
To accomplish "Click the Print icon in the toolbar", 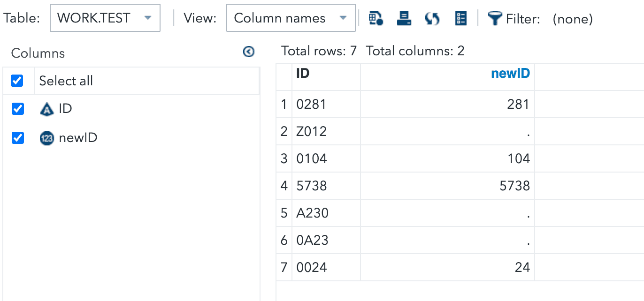I will click(x=403, y=18).
